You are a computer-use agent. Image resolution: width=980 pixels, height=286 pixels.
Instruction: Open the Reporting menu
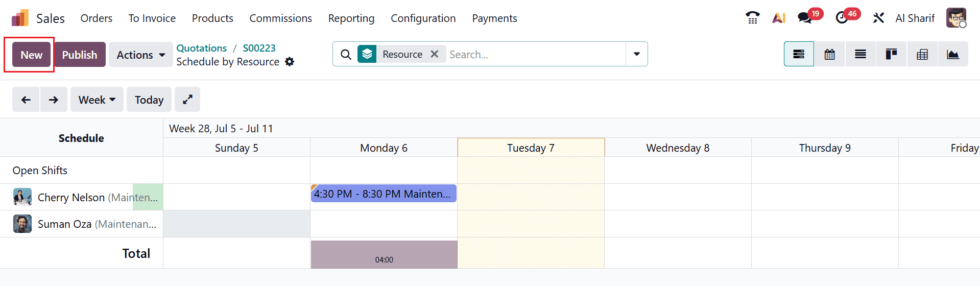pos(351,18)
